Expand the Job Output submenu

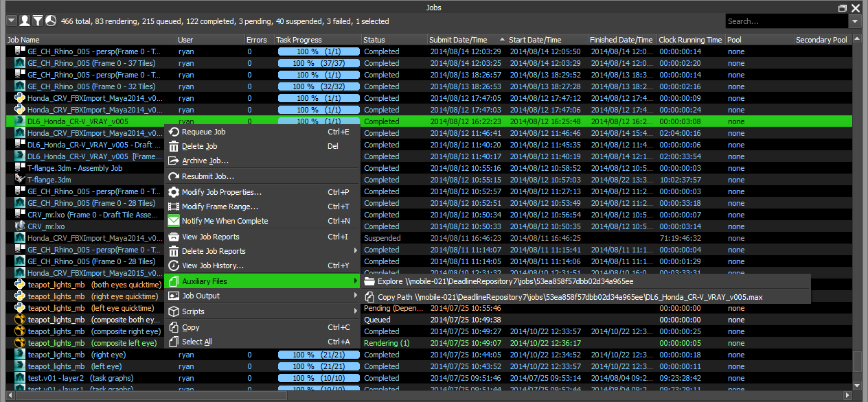262,296
